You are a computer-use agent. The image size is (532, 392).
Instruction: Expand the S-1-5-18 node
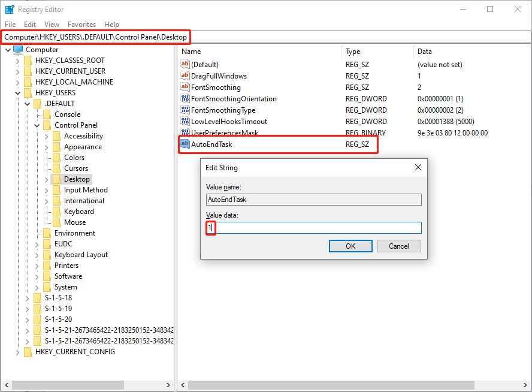coord(27,298)
